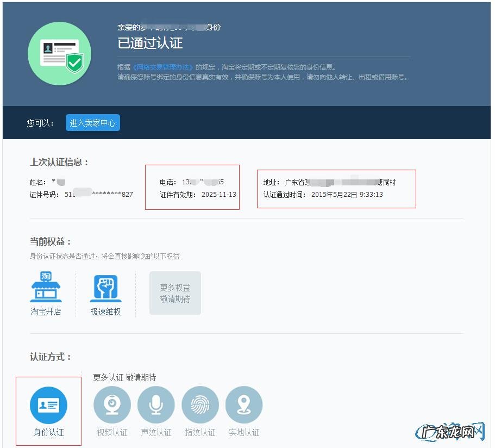Select the 身份认证 identity verification icon

(49, 405)
